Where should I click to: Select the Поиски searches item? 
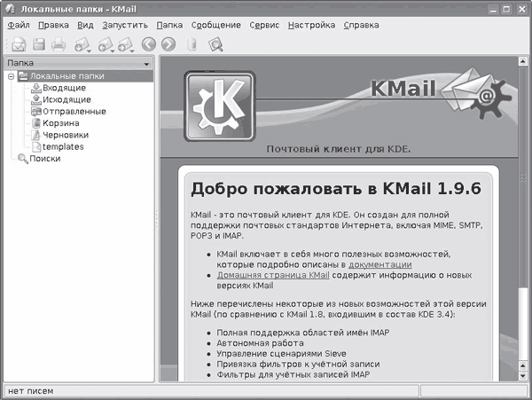click(45, 159)
